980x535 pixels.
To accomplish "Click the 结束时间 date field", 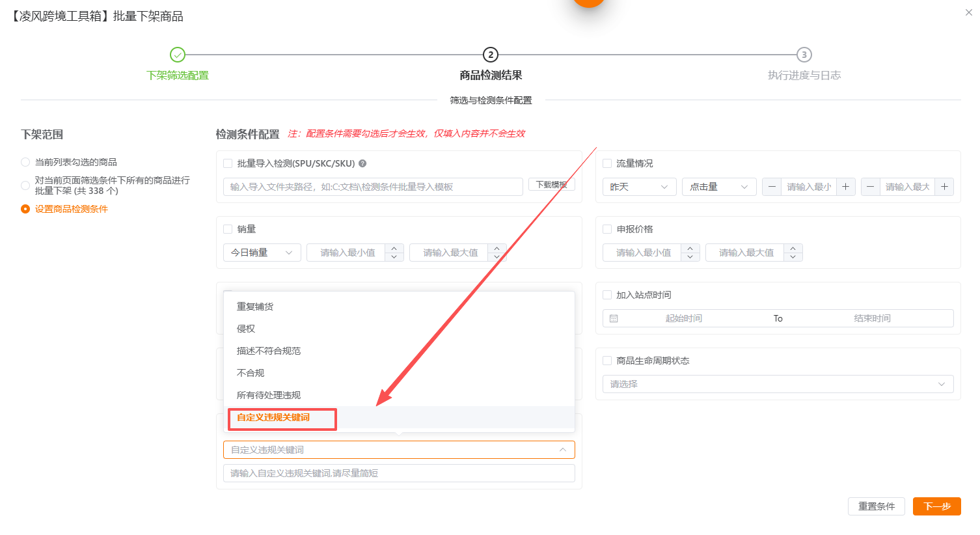I will pos(872,318).
